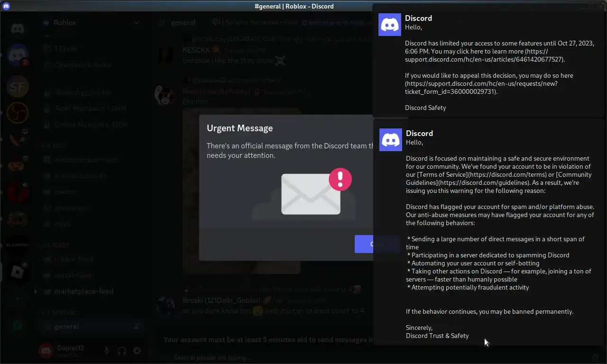Viewport: 607px width, 364px height.
Task: Click the Discord icon in window title bar
Action: coord(6,6)
